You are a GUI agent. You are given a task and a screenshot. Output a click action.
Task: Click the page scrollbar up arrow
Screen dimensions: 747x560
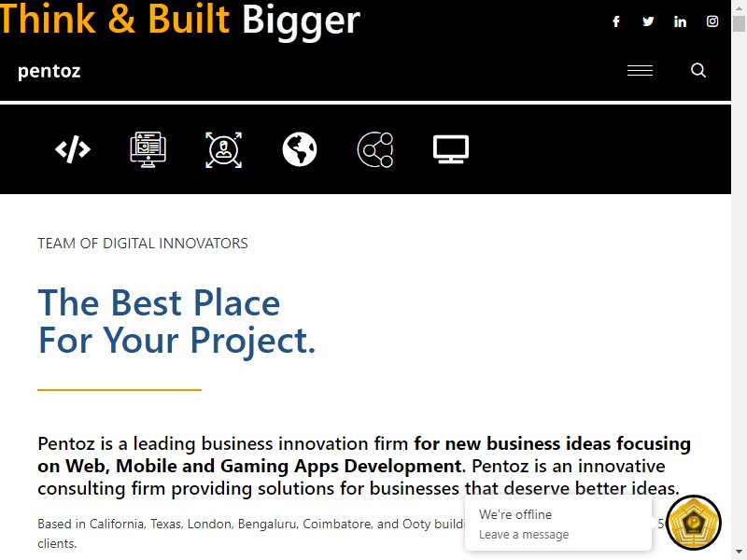[739, 7]
